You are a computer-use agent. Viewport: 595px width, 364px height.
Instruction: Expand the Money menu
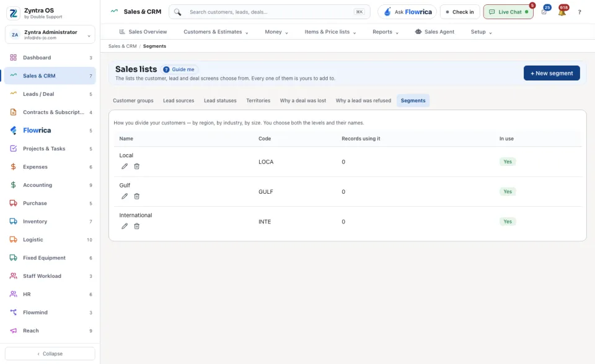276,32
